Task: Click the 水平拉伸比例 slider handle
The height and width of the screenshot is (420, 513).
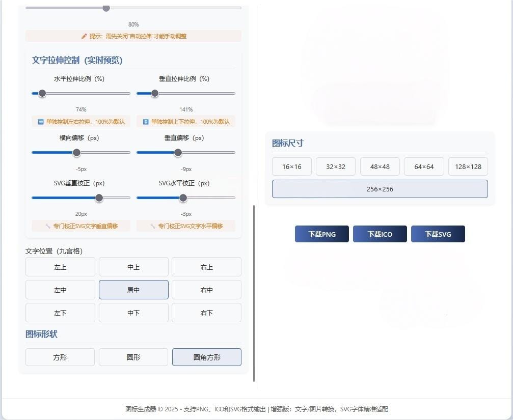Action: click(42, 93)
